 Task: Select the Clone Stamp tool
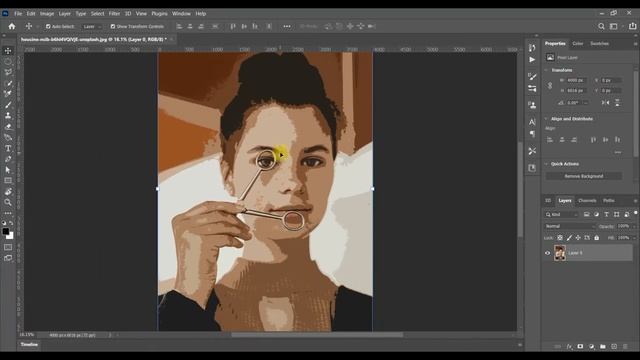tap(8, 116)
